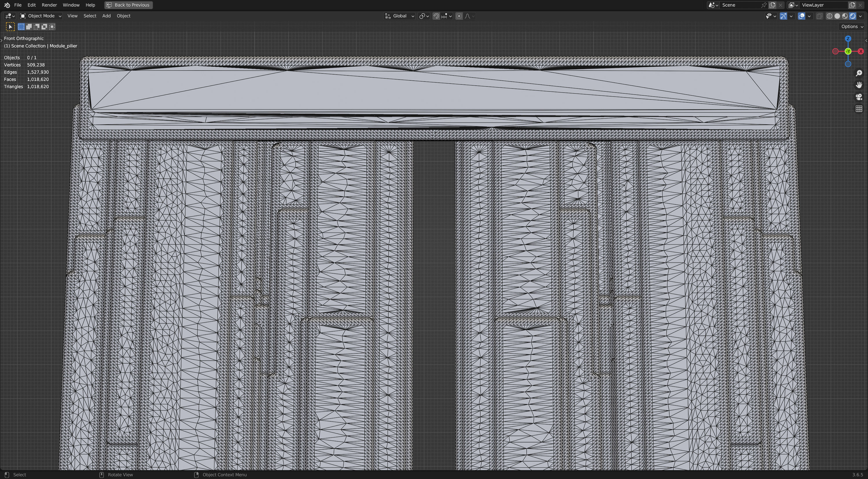The image size is (868, 479).
Task: Open the Blender logo application menu
Action: coord(7,5)
